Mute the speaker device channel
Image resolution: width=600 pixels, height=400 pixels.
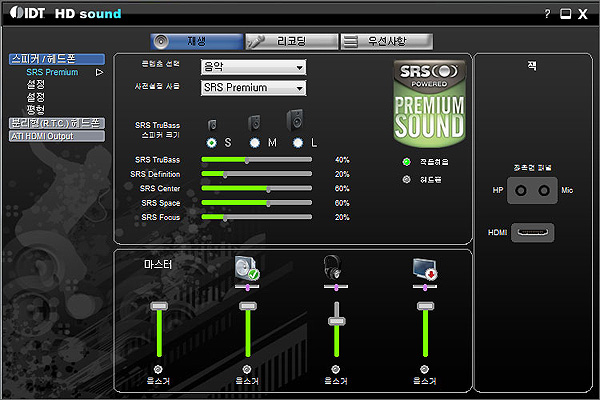click(x=247, y=369)
